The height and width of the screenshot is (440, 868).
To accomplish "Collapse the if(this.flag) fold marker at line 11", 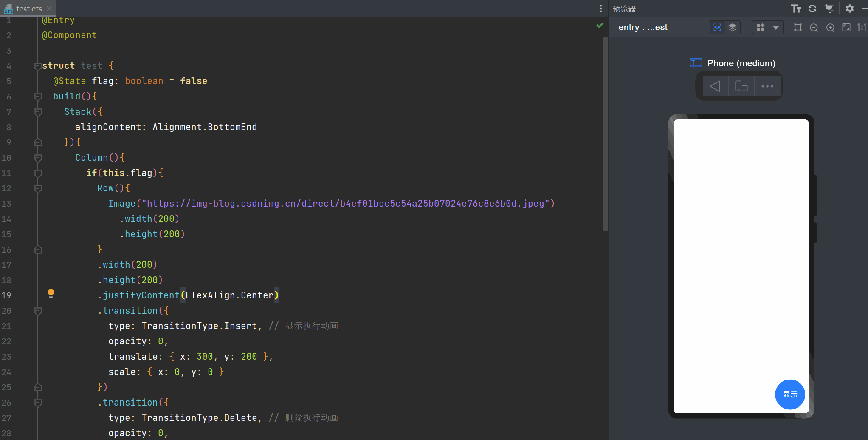I will click(38, 173).
